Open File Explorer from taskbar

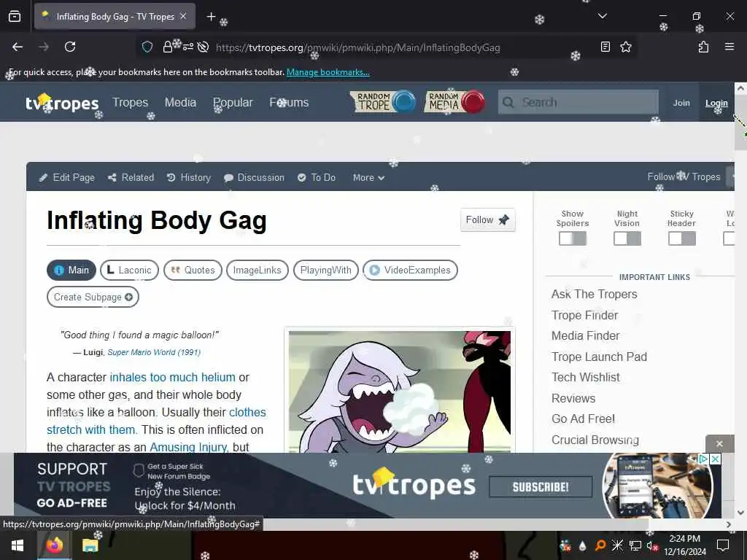pyautogui.click(x=90, y=545)
